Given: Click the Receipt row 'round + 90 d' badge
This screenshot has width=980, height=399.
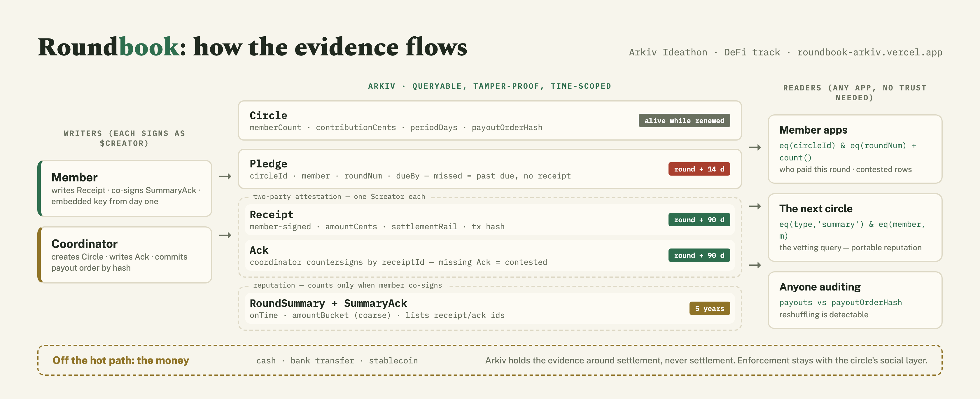Looking at the screenshot, I should 699,220.
